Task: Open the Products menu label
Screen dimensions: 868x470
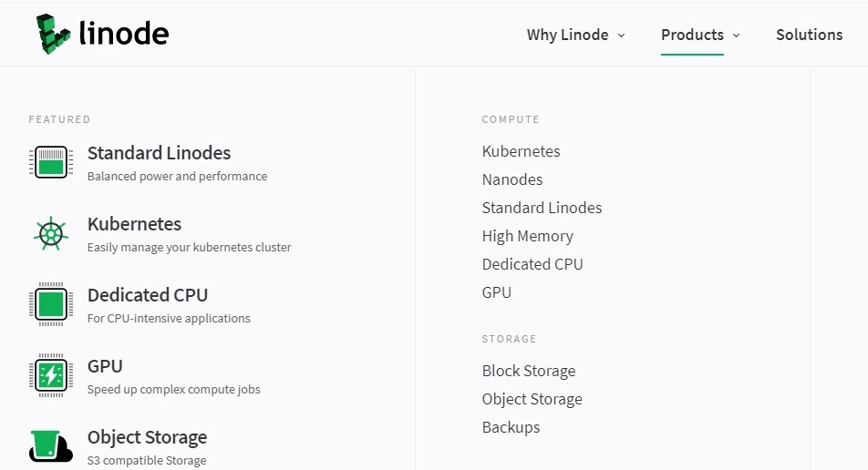Action: pos(692,35)
